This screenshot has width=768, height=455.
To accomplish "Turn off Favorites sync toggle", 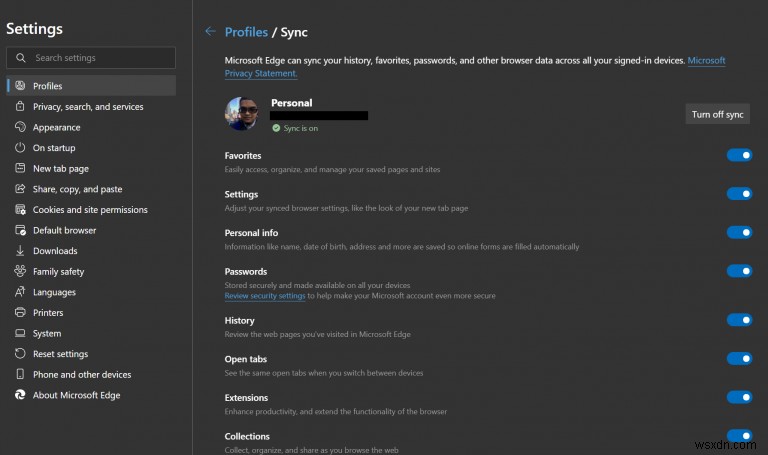I will tap(739, 155).
